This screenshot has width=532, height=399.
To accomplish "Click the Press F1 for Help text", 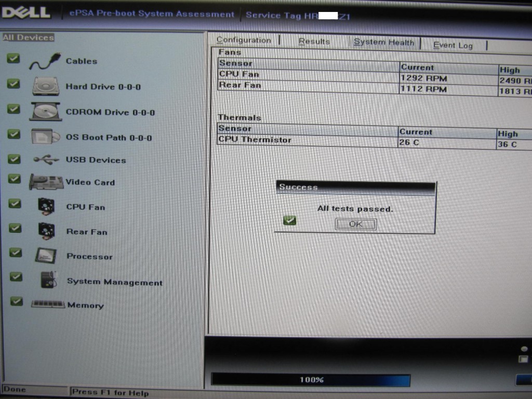I will tap(111, 393).
